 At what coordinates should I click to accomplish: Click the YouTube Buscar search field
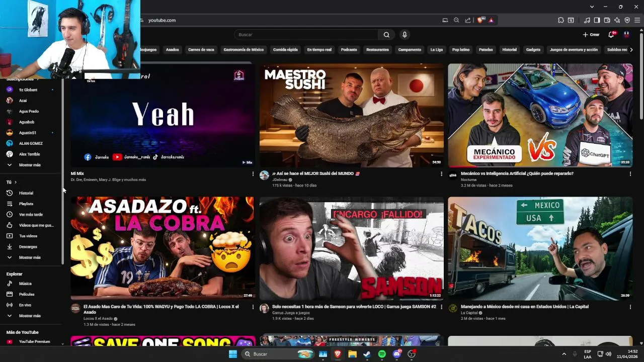pos(306,35)
